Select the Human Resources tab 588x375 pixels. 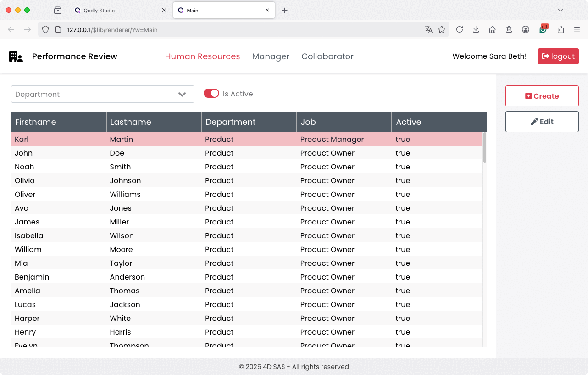(202, 56)
